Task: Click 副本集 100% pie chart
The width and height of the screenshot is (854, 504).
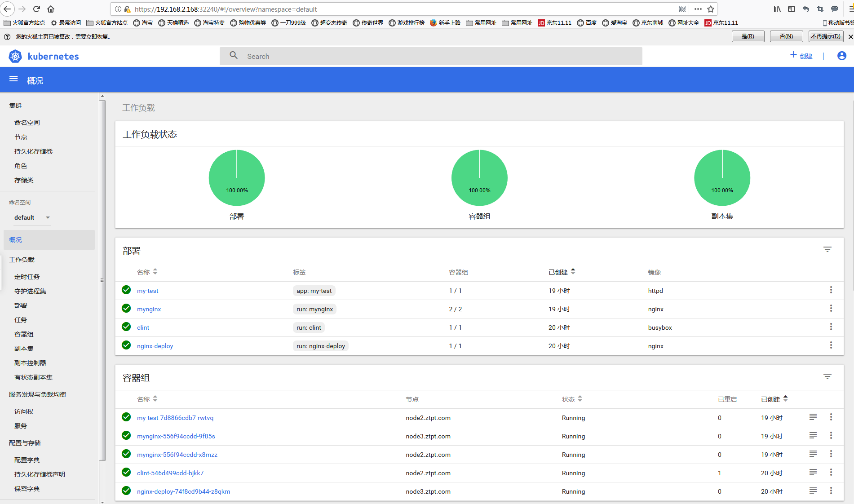Action: [x=722, y=178]
